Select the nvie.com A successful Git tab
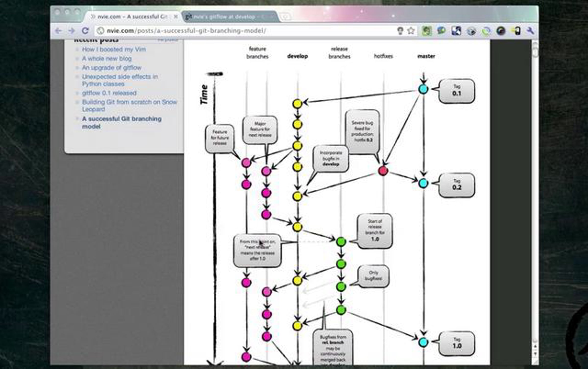 [x=132, y=17]
